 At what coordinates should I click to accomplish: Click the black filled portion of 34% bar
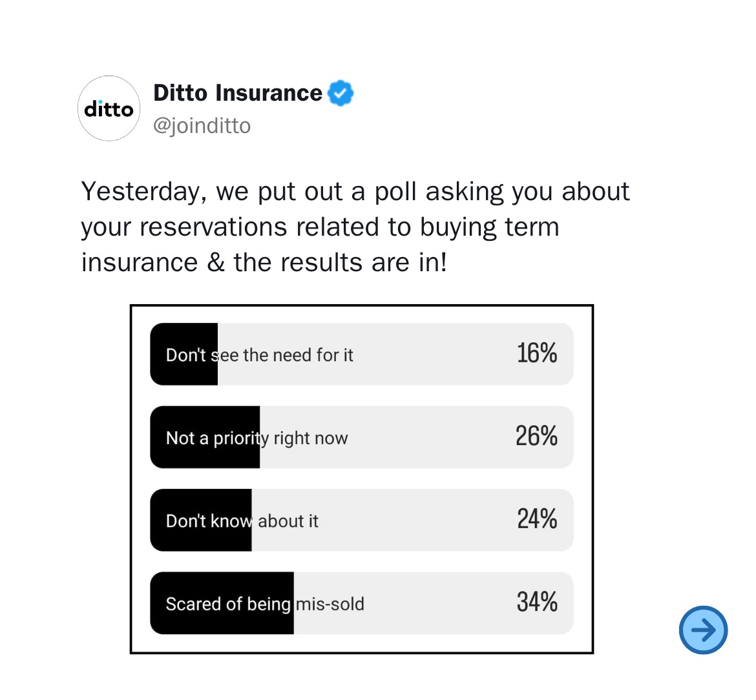[222, 602]
